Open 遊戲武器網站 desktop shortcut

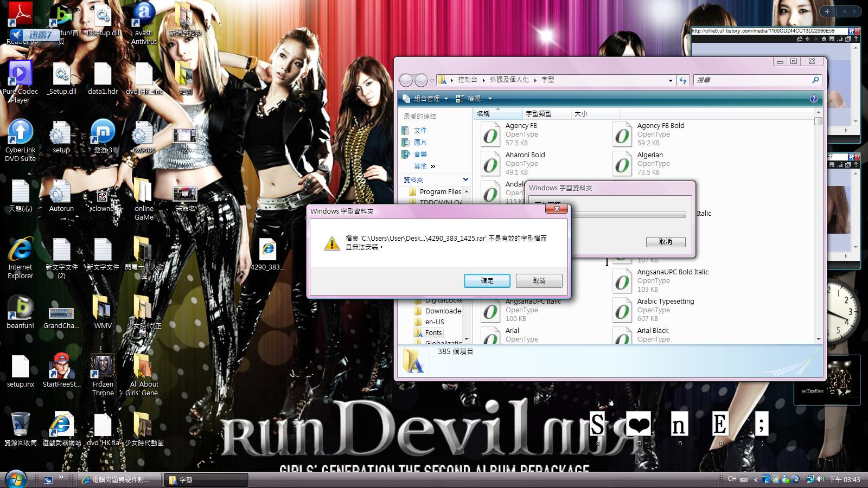click(x=61, y=429)
